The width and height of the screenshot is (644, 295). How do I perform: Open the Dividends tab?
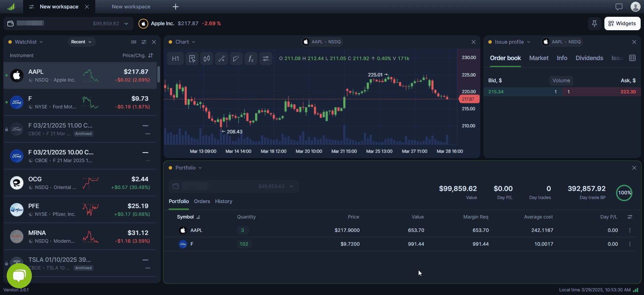(x=589, y=58)
